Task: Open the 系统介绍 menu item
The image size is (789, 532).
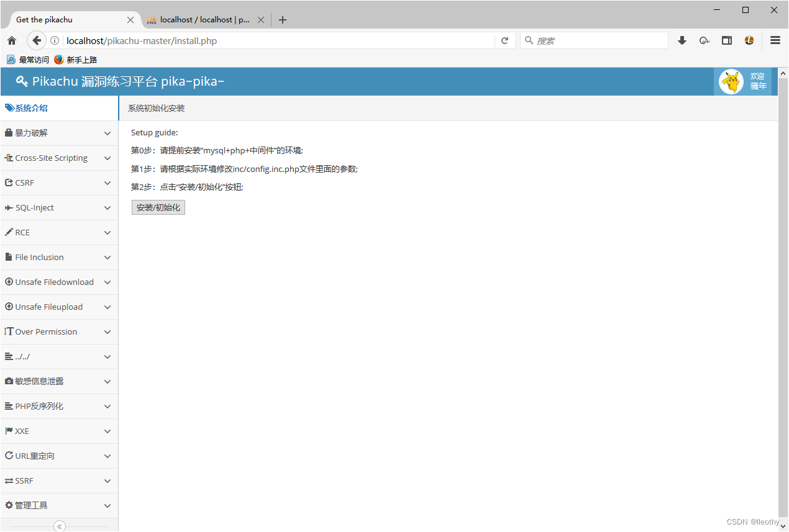Action: pyautogui.click(x=59, y=108)
